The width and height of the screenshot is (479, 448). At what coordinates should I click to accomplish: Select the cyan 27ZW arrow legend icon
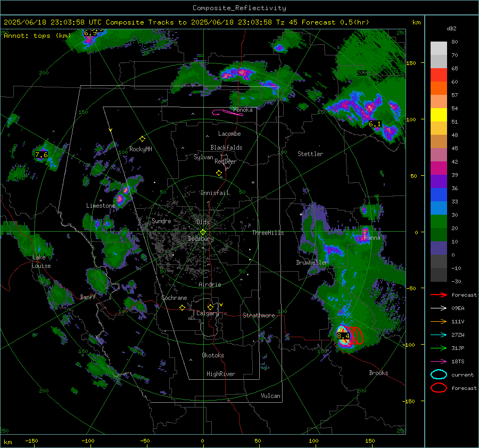pos(439,335)
